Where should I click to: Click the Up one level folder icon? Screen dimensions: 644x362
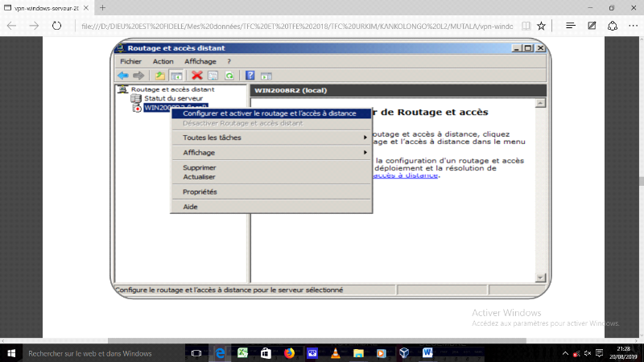pos(159,76)
